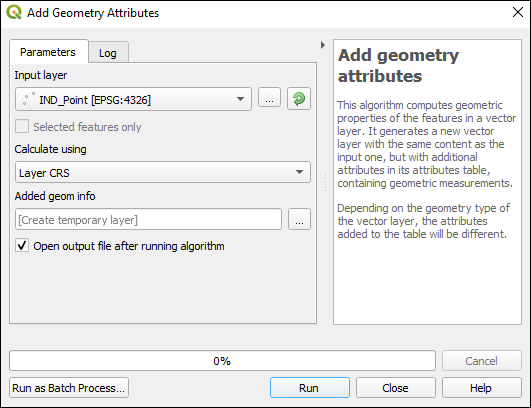Click the 0% progress bar
The height and width of the screenshot is (408, 531).
[222, 361]
